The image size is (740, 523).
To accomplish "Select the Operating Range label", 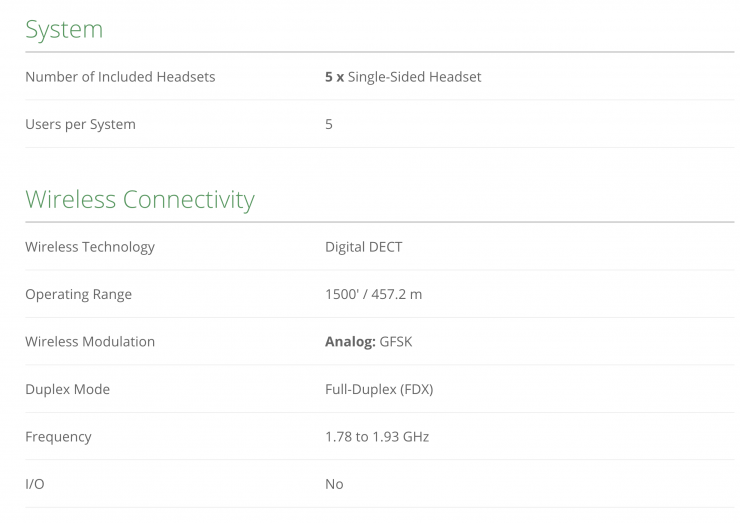I will [x=78, y=295].
